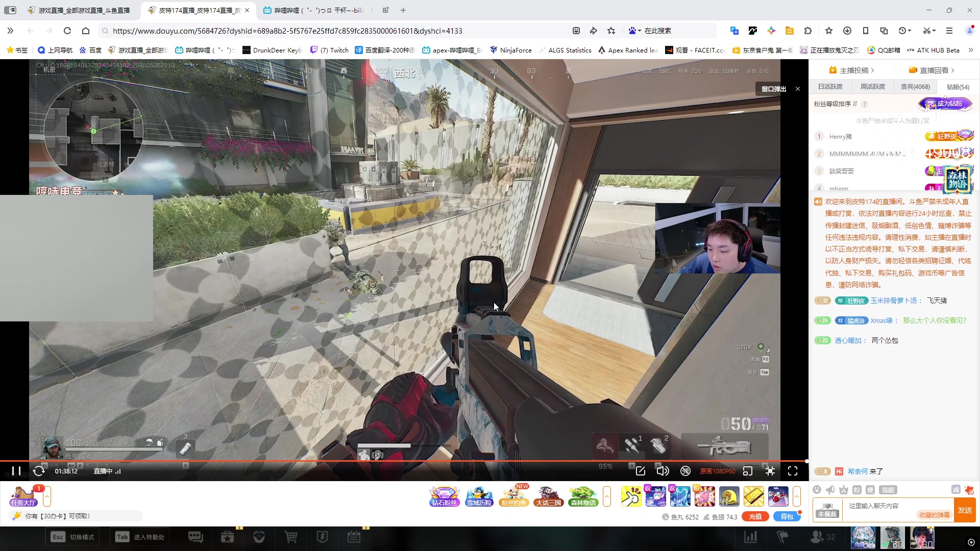Screen dimensions: 980x551
Task: Toggle danmaku display in player
Action: [x=685, y=471]
